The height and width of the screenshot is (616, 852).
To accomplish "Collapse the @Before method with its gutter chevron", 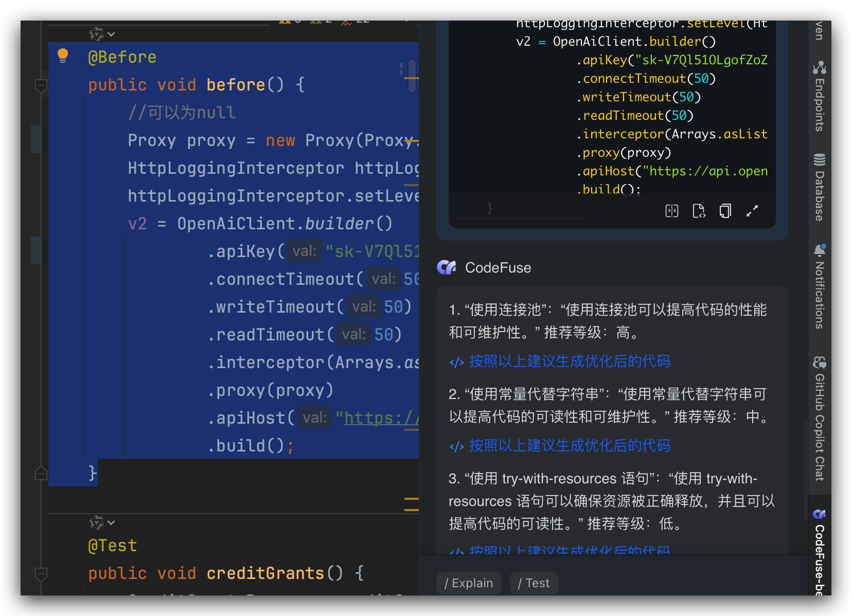I will [x=41, y=85].
